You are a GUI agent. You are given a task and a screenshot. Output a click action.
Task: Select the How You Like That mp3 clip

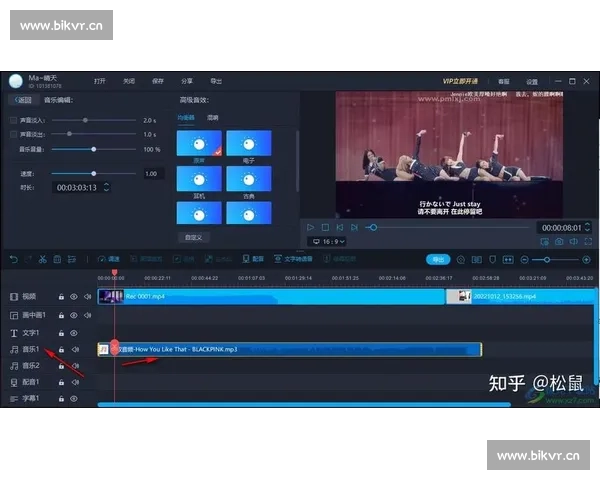point(290,349)
